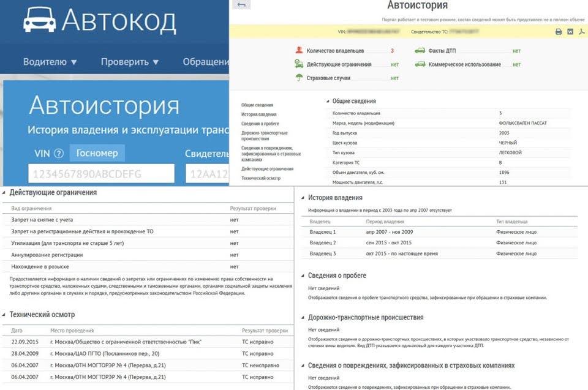
Task: Click the Место проведения column header
Action: click(x=72, y=331)
